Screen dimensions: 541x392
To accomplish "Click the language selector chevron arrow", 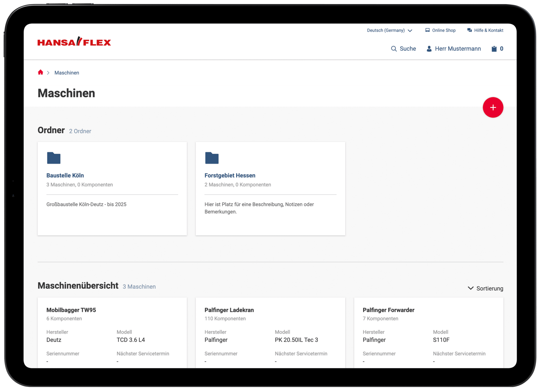I will 410,31.
